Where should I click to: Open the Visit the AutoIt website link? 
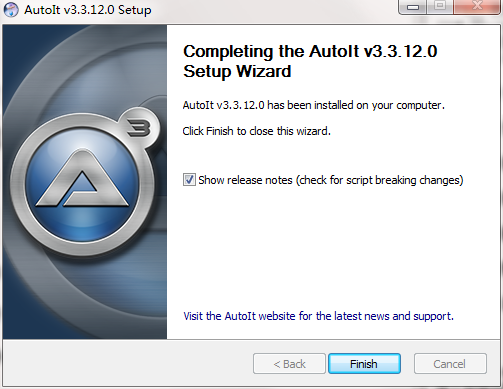point(318,316)
